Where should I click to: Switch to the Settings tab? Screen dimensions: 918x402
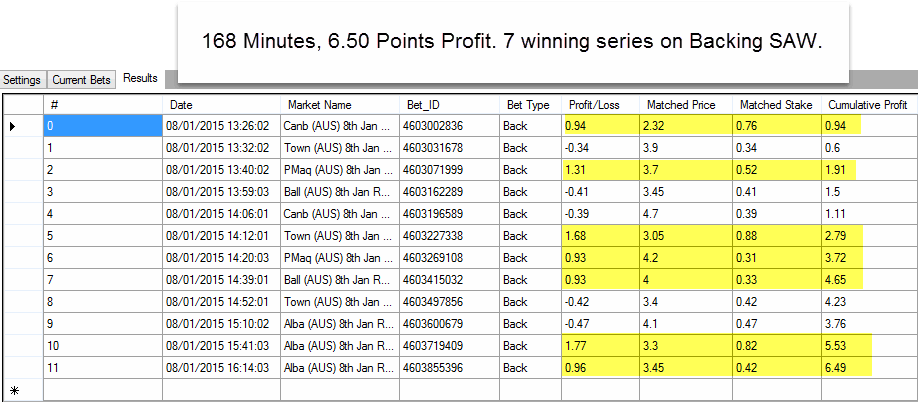(x=22, y=79)
